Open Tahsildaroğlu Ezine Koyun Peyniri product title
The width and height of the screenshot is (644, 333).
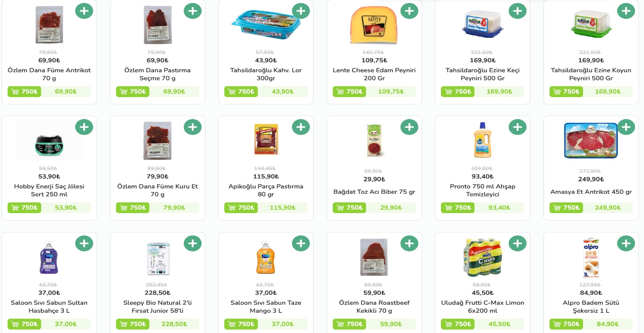(591, 74)
